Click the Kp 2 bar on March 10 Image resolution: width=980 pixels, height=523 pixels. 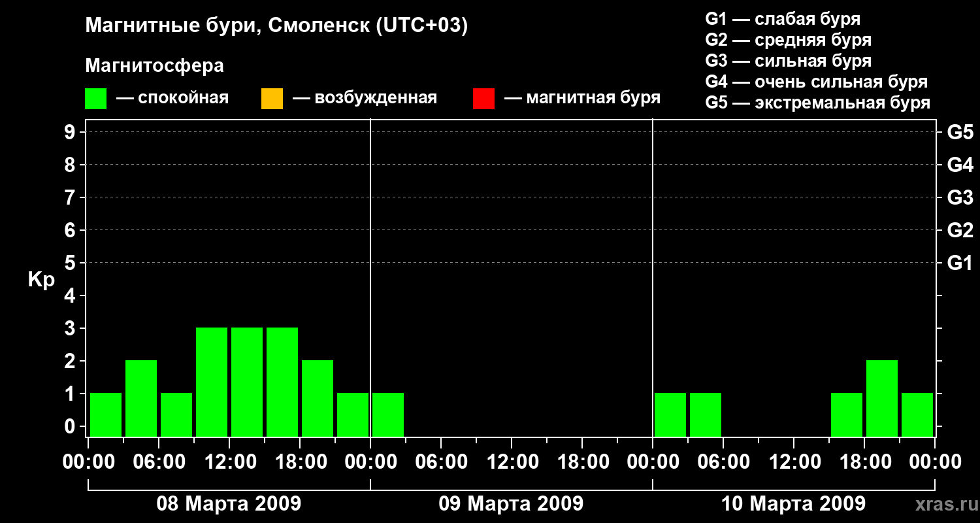[882, 398]
